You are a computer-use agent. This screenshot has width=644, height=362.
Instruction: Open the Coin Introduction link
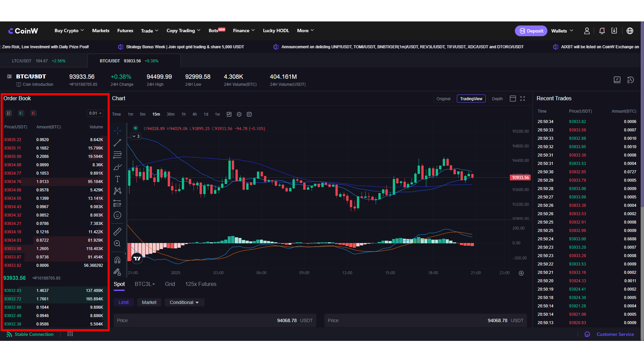click(35, 84)
